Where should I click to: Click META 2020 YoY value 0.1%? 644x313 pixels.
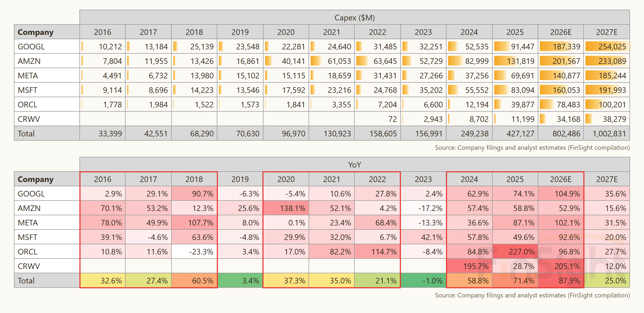tap(297, 223)
